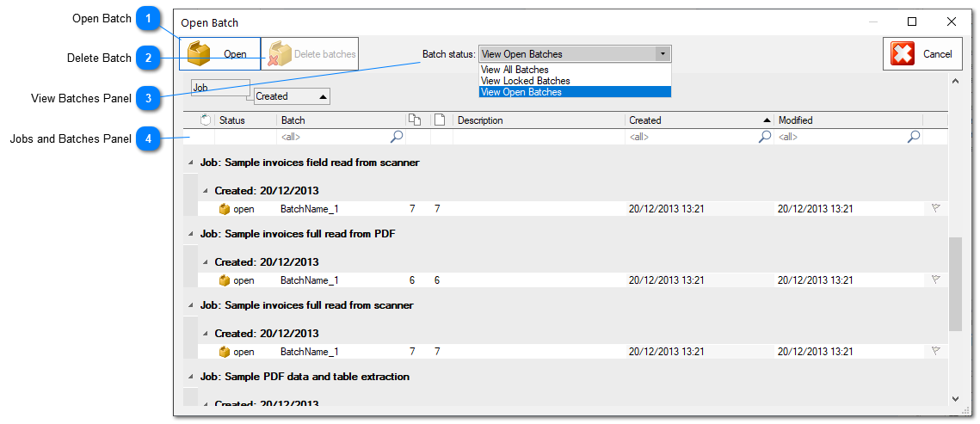Click the single page column header icon

click(x=440, y=120)
